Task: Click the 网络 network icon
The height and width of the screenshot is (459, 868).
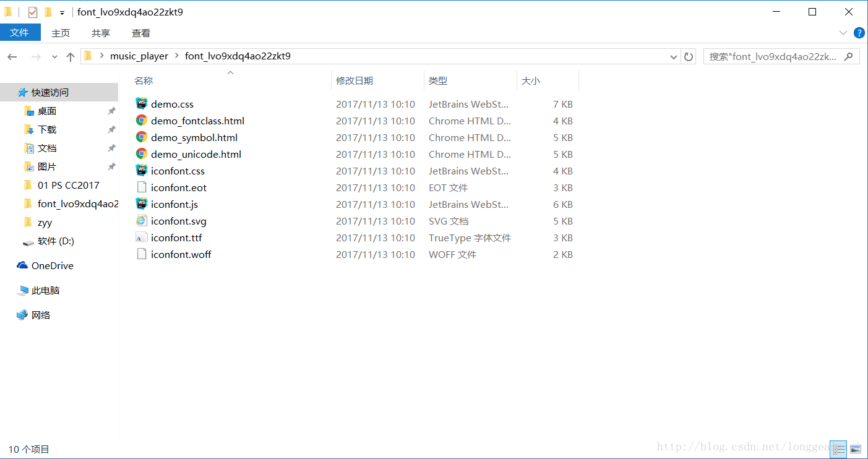Action: point(22,315)
